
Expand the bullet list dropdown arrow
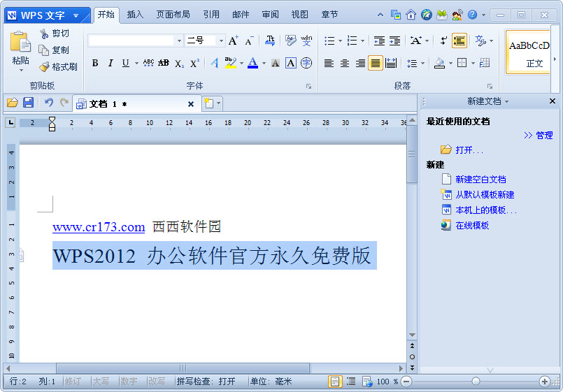[340, 41]
